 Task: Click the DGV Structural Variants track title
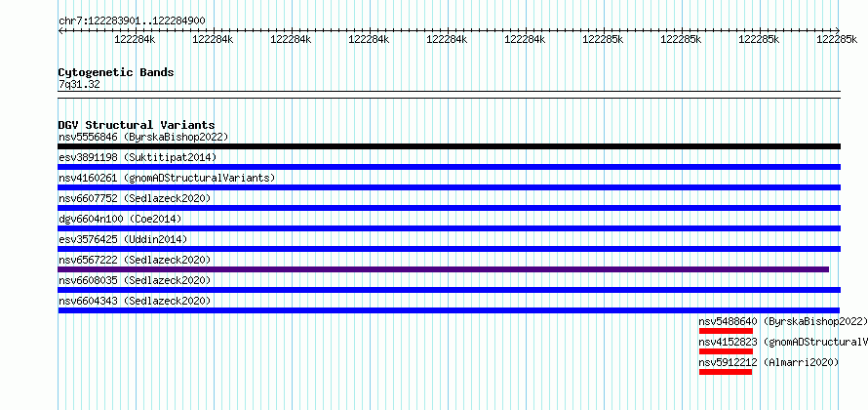[x=137, y=125]
